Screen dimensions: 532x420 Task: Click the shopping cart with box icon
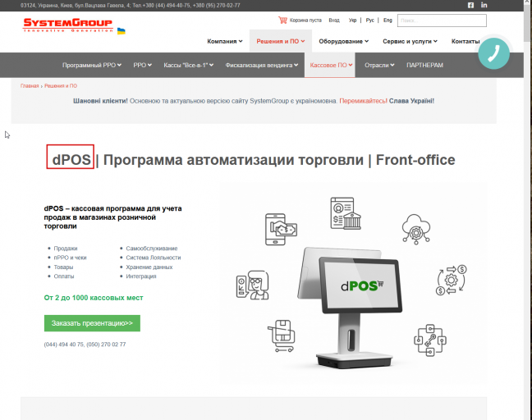point(282,336)
